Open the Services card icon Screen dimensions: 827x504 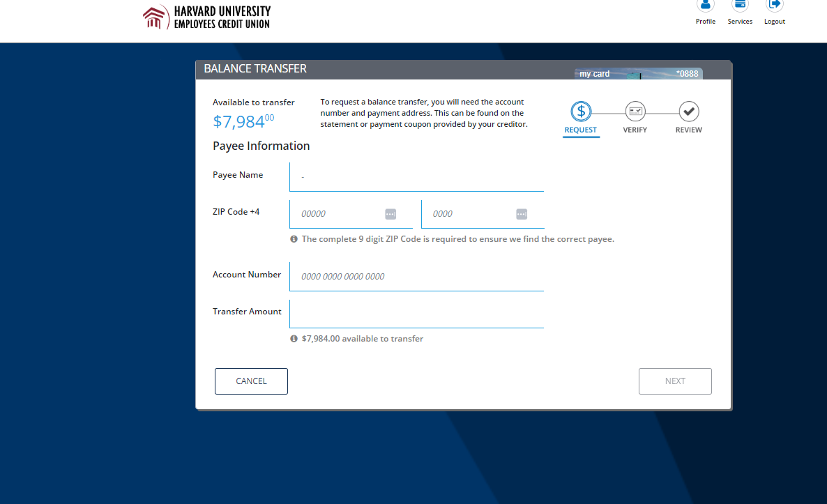click(740, 6)
